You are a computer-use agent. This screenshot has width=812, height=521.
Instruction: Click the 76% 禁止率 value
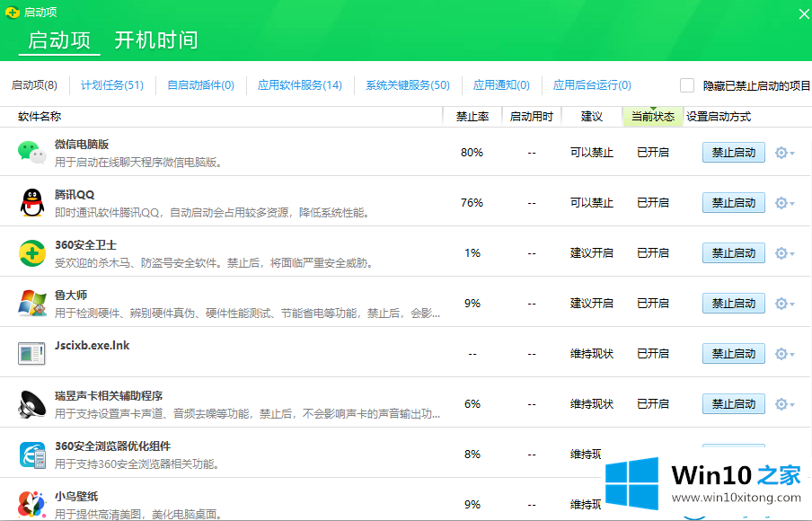472,203
